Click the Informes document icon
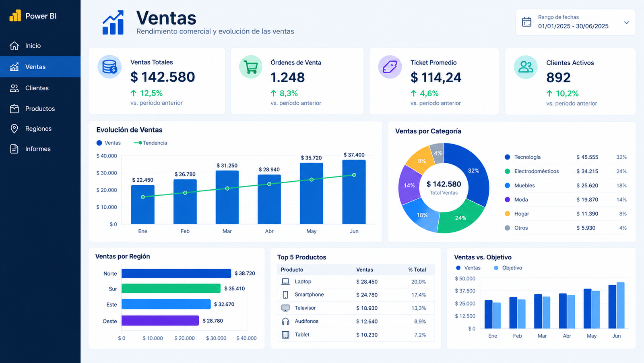 [x=14, y=149]
